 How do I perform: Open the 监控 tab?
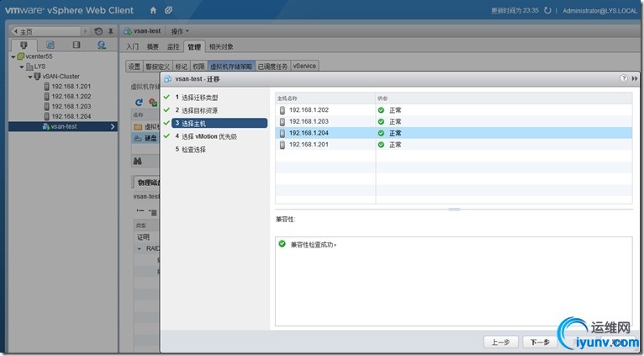(173, 46)
